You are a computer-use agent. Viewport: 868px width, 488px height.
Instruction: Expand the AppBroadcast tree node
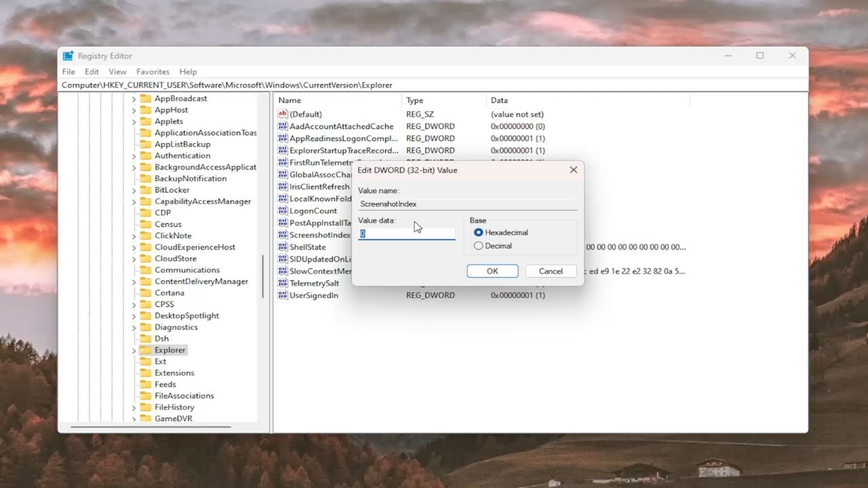134,99
